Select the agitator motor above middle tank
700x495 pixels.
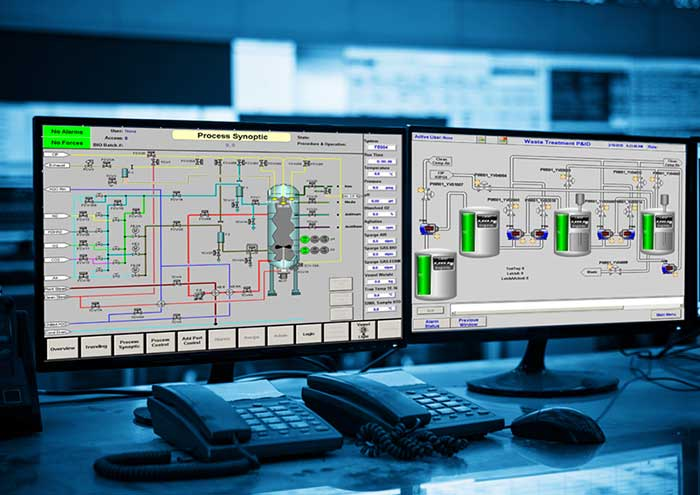(578, 199)
